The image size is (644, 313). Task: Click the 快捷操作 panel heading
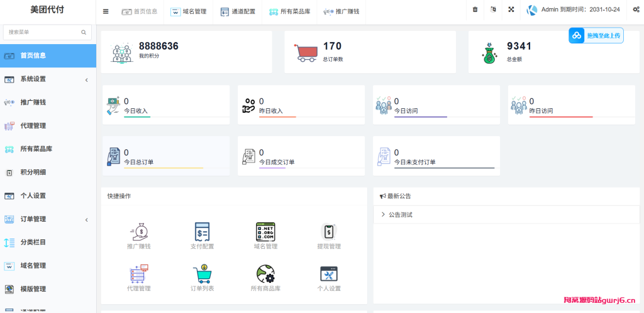(119, 196)
